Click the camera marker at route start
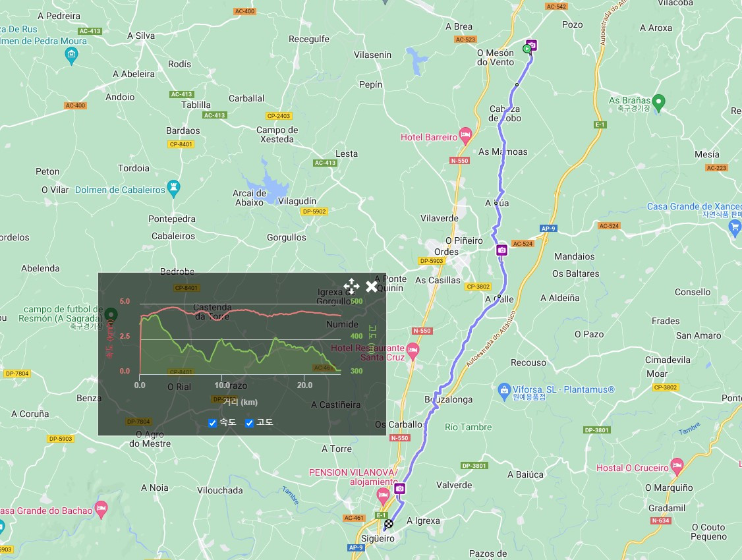This screenshot has width=742, height=560. coord(532,45)
